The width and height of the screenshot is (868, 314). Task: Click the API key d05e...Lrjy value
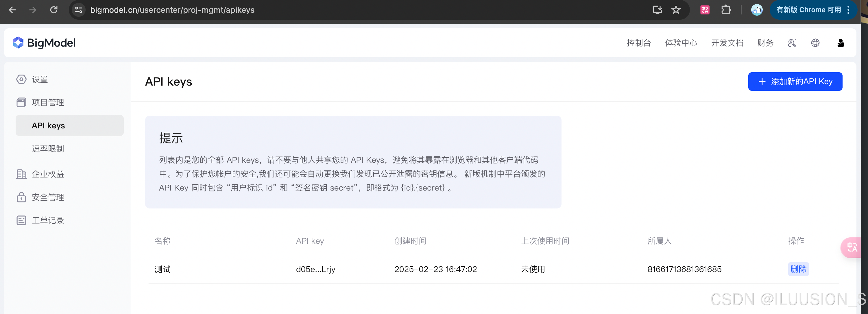(315, 269)
